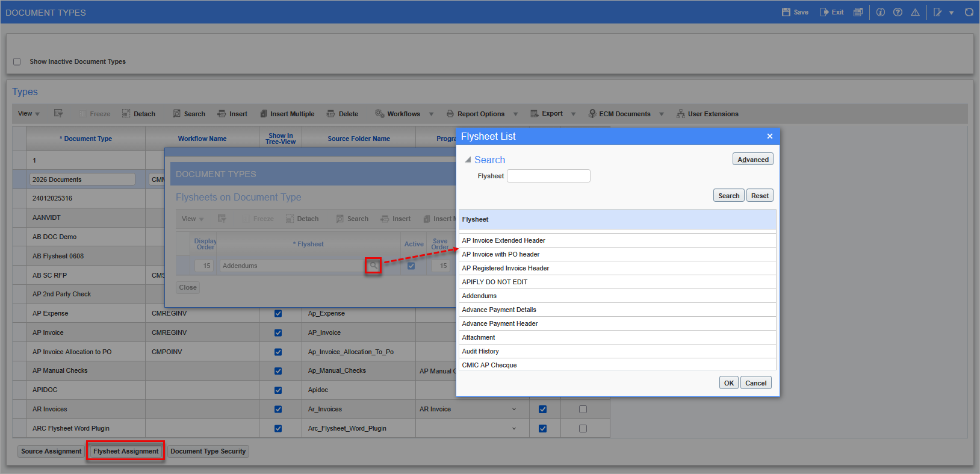
Task: Toggle Show In Tree-View for APIDOC
Action: coord(278,390)
